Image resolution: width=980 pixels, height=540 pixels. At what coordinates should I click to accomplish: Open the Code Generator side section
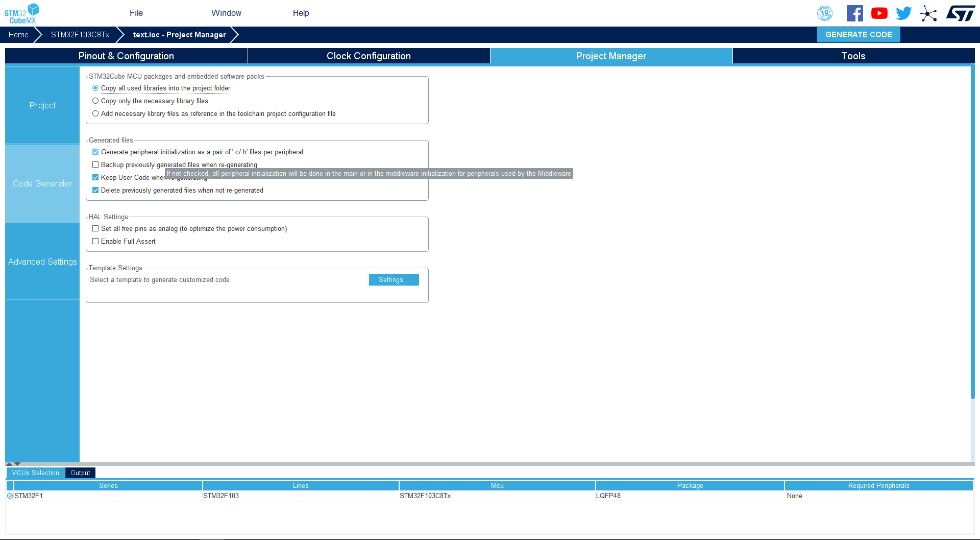pos(42,183)
